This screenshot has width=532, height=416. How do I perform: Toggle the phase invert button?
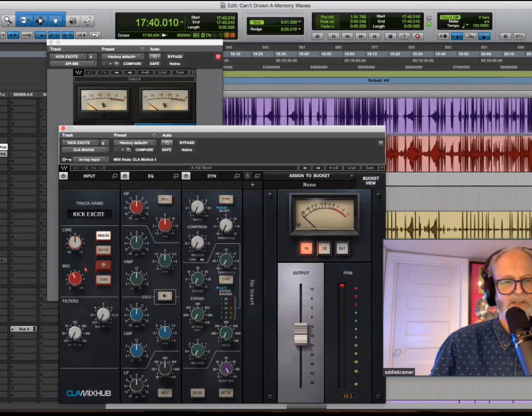[x=103, y=265]
